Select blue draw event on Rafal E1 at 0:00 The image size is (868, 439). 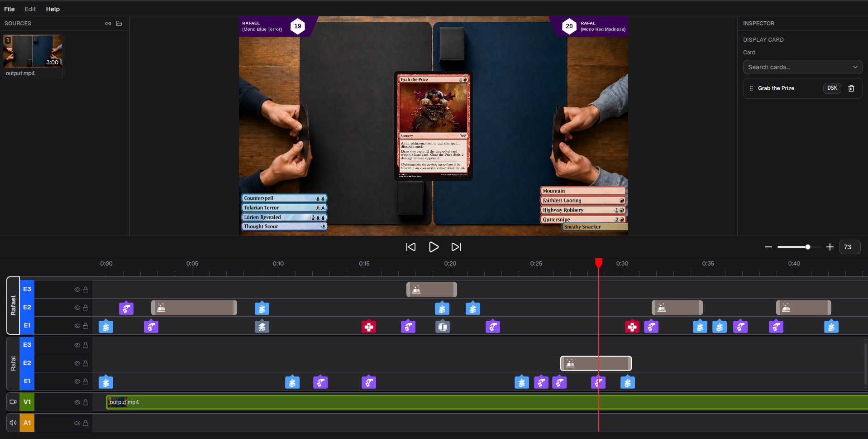tap(106, 382)
